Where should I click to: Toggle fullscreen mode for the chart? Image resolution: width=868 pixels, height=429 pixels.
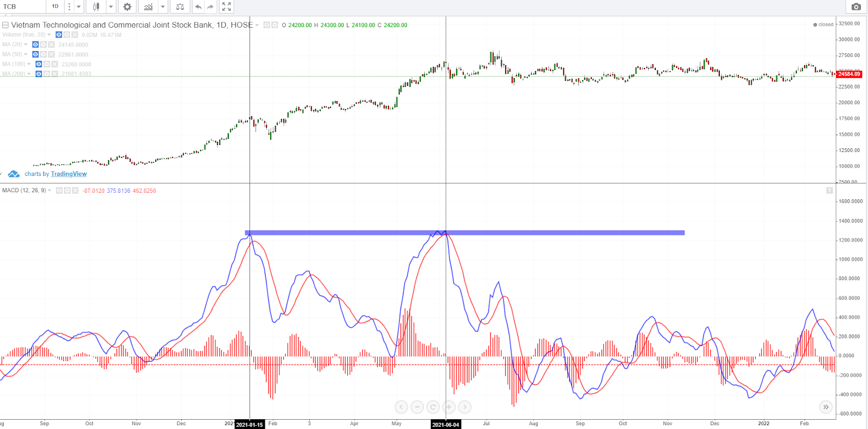point(227,7)
